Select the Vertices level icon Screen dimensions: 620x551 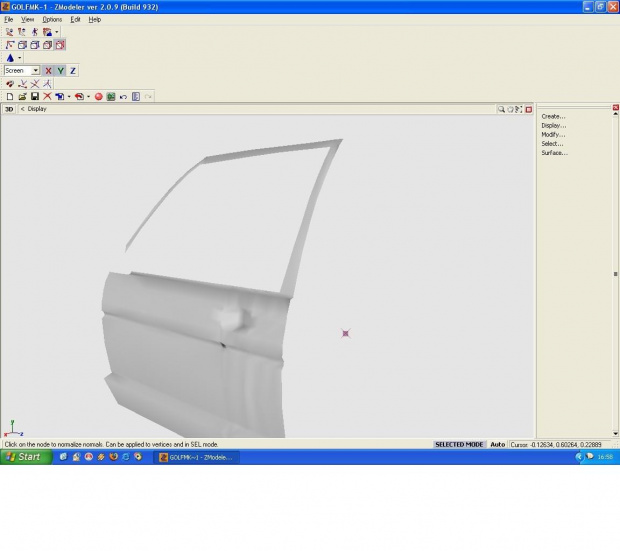10,45
